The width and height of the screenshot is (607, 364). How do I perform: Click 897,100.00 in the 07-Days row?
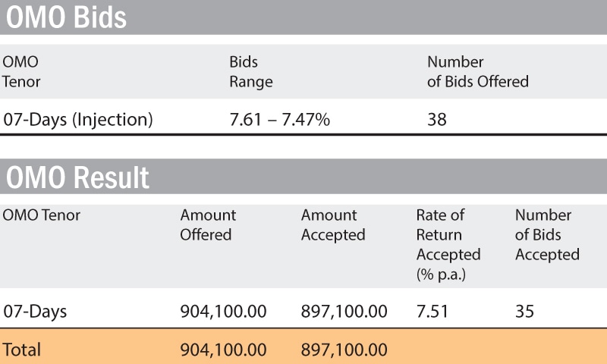[344, 311]
